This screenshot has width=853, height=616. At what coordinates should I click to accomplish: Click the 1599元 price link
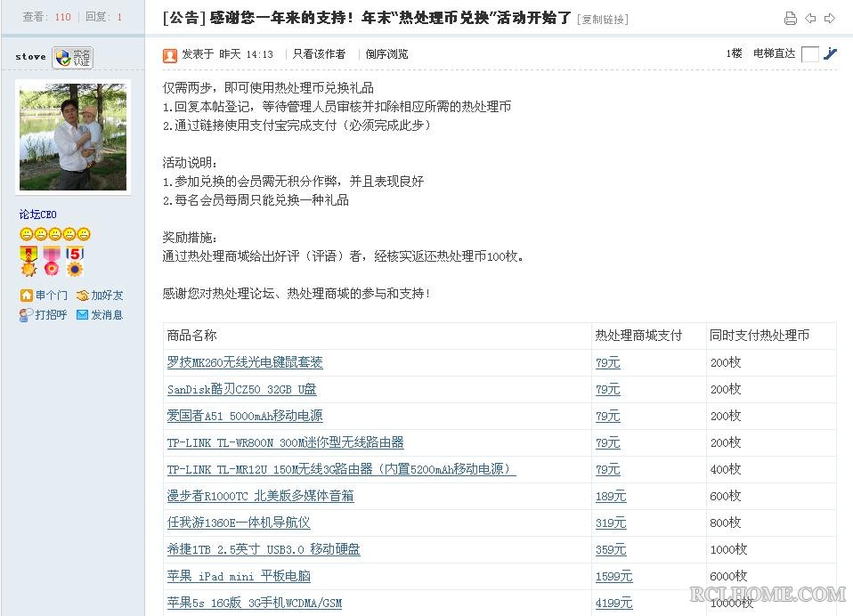613,576
